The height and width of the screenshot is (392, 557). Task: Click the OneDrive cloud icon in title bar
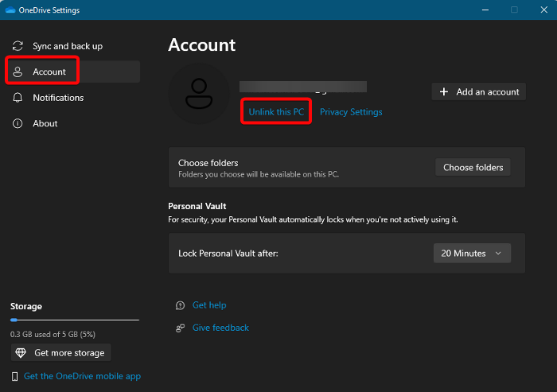11,10
